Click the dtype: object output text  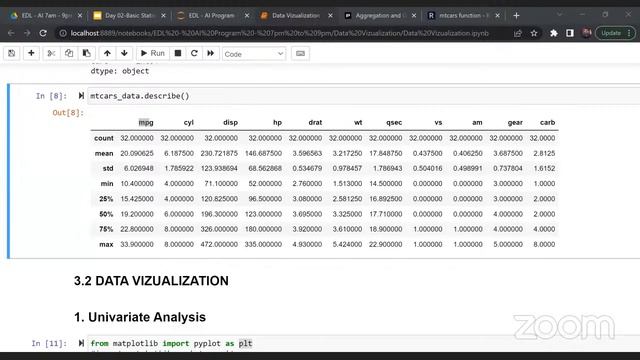point(120,71)
